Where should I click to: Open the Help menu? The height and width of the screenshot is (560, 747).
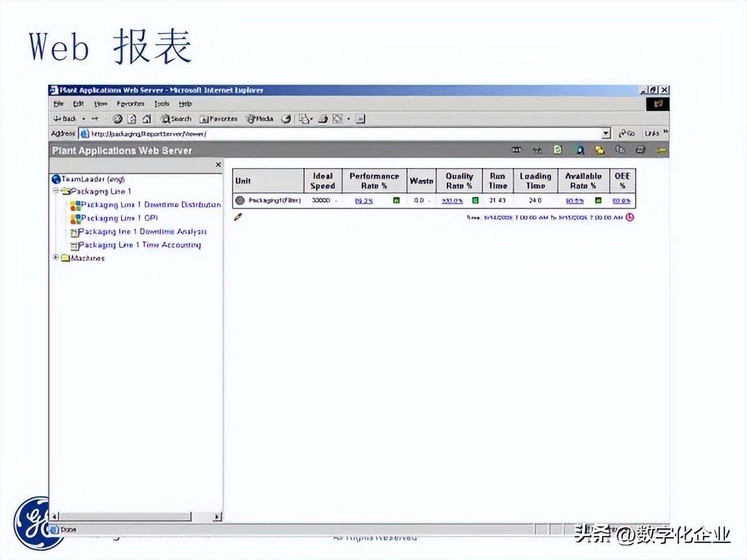pyautogui.click(x=185, y=103)
